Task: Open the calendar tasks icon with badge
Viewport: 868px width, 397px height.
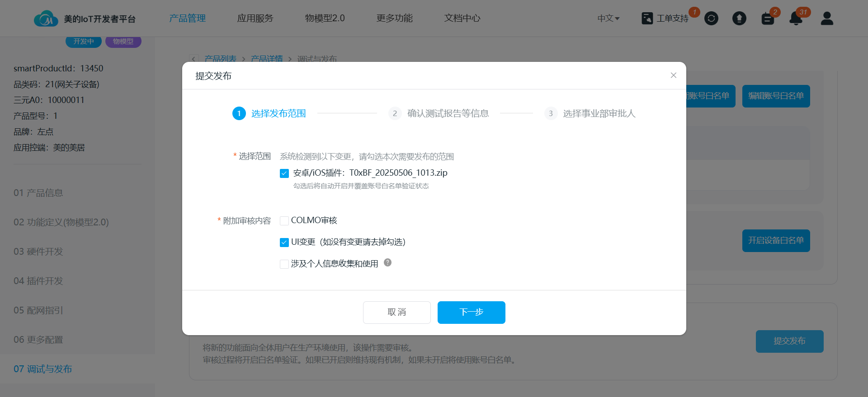Action: pyautogui.click(x=768, y=19)
